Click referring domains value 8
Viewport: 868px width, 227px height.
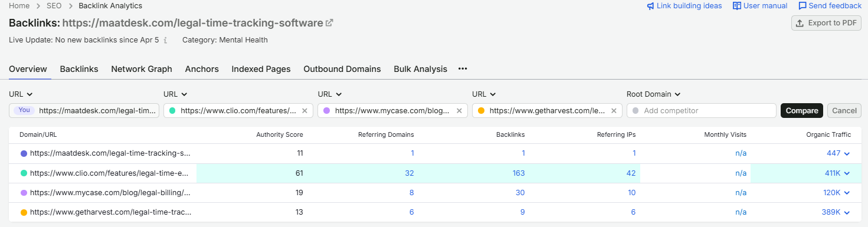point(412,193)
